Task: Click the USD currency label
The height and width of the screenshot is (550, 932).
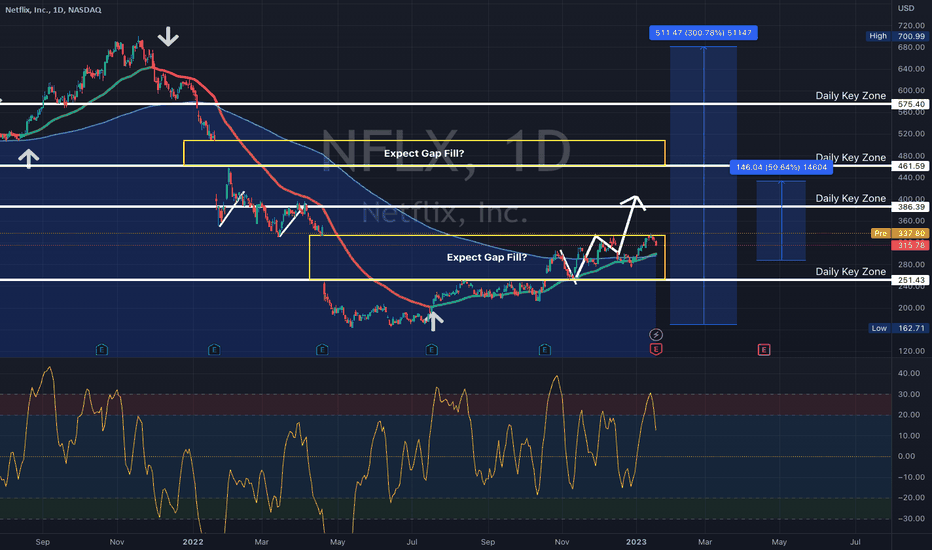Action: click(906, 8)
